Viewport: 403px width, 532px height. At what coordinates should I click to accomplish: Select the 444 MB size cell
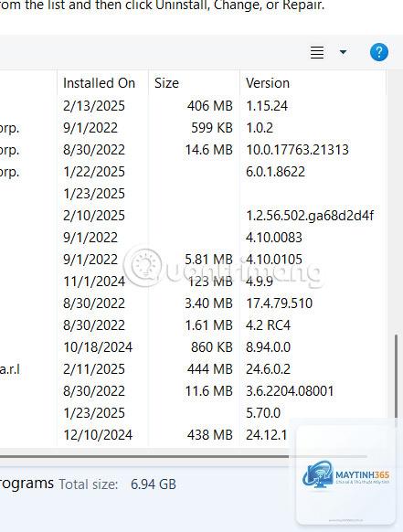pyautogui.click(x=210, y=369)
